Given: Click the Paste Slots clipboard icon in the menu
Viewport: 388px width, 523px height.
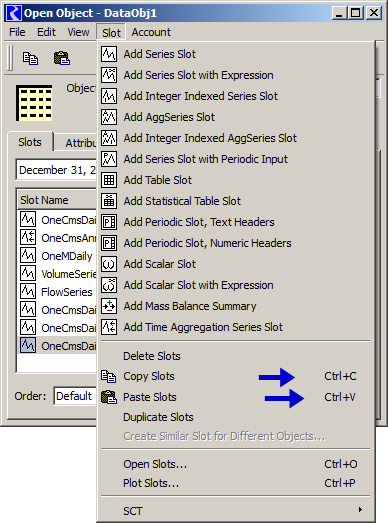Looking at the screenshot, I should pos(109,397).
